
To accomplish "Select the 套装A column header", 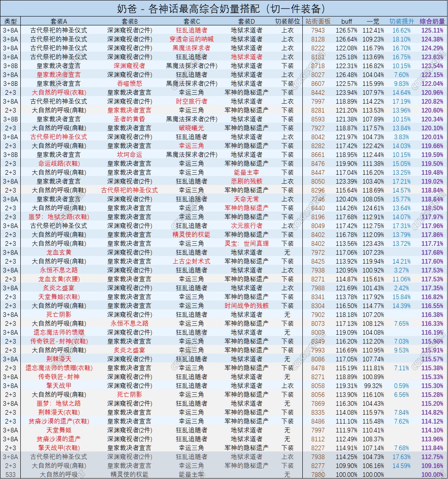I will coord(59,21).
